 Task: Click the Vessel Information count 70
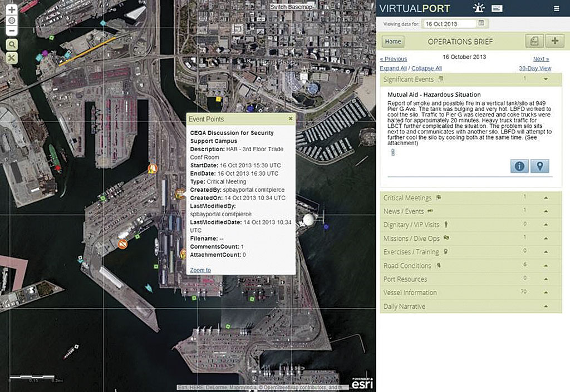tap(523, 291)
